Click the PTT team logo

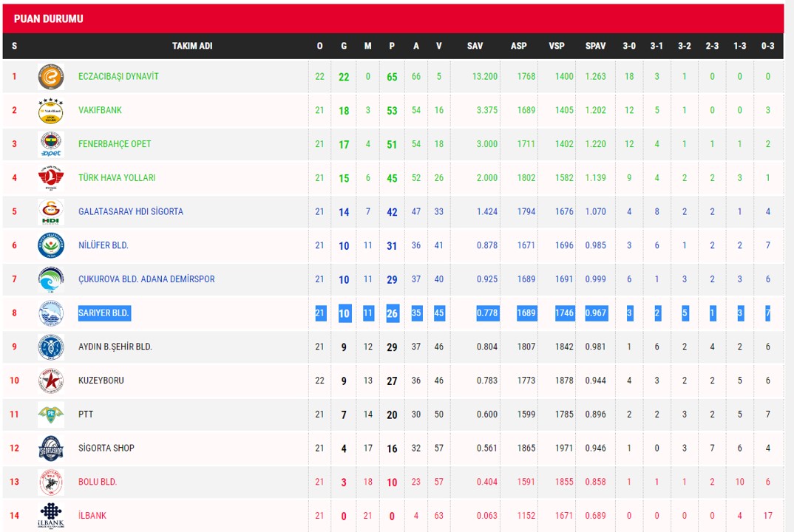click(x=50, y=415)
